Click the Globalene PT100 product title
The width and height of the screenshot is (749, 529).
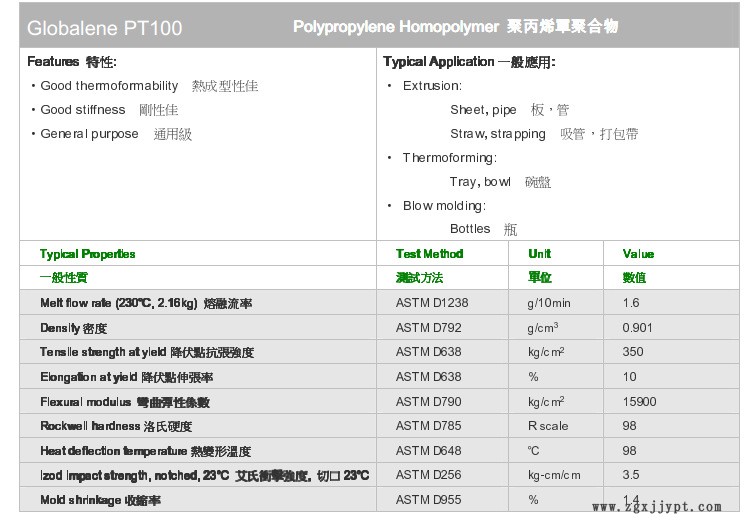(x=105, y=28)
